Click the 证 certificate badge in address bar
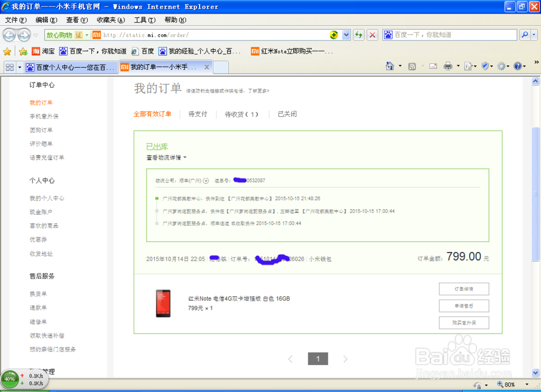 click(78, 35)
